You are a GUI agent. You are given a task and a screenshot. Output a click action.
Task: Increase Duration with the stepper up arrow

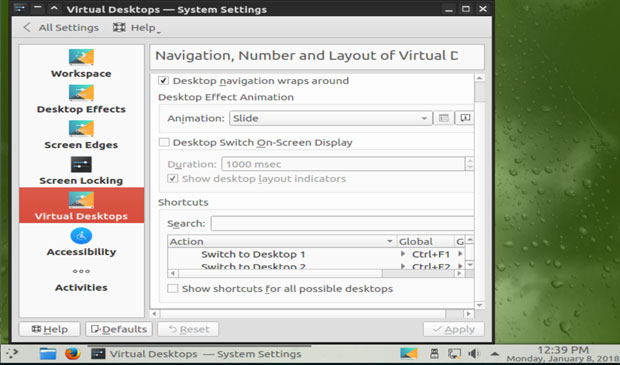pyautogui.click(x=470, y=161)
